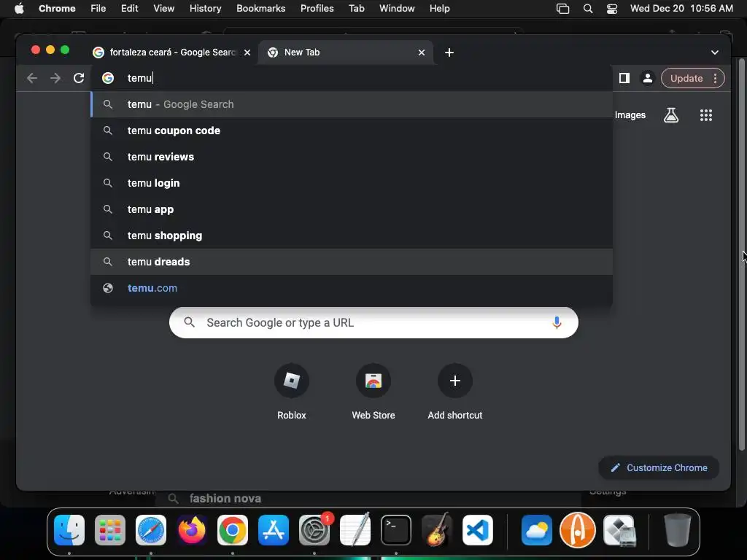
Task: Expand the tab search dropdown arrow
Action: 715,52
